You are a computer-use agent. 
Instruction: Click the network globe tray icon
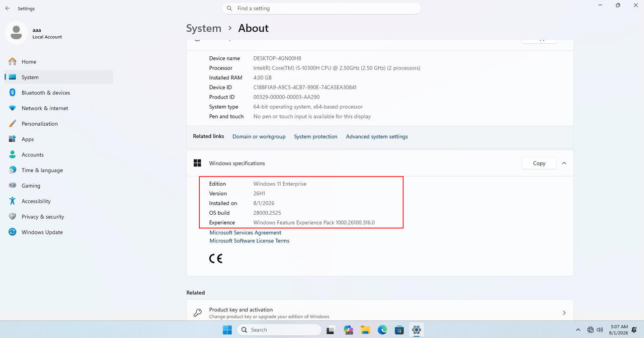pyautogui.click(x=591, y=330)
